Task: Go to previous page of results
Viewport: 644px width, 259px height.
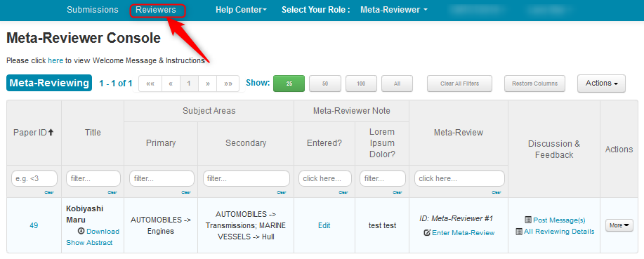Action: [x=171, y=84]
